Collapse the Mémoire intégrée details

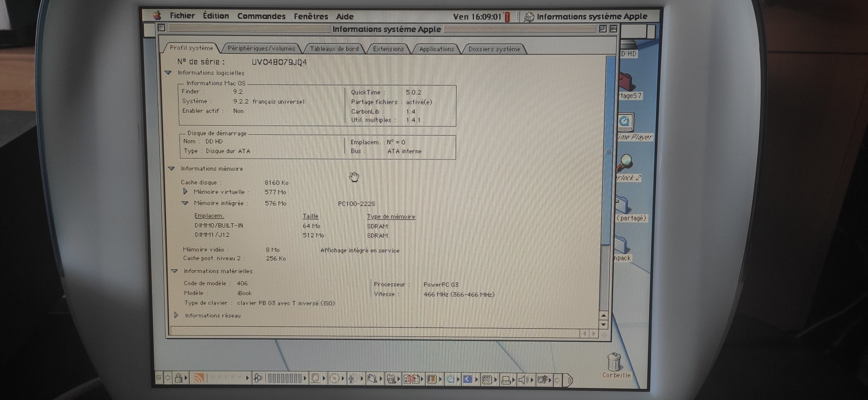[x=185, y=203]
